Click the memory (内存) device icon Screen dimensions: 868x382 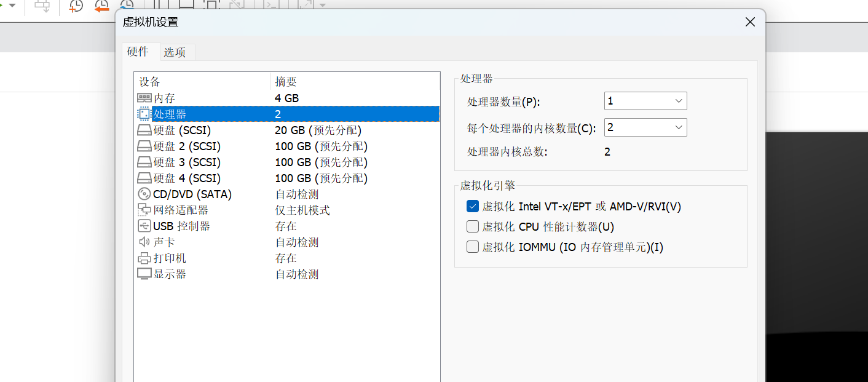(144, 98)
